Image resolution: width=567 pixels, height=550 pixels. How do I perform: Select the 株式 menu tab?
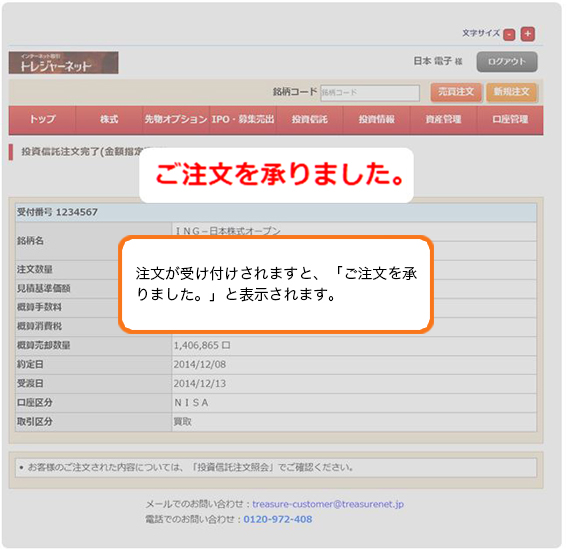click(109, 120)
